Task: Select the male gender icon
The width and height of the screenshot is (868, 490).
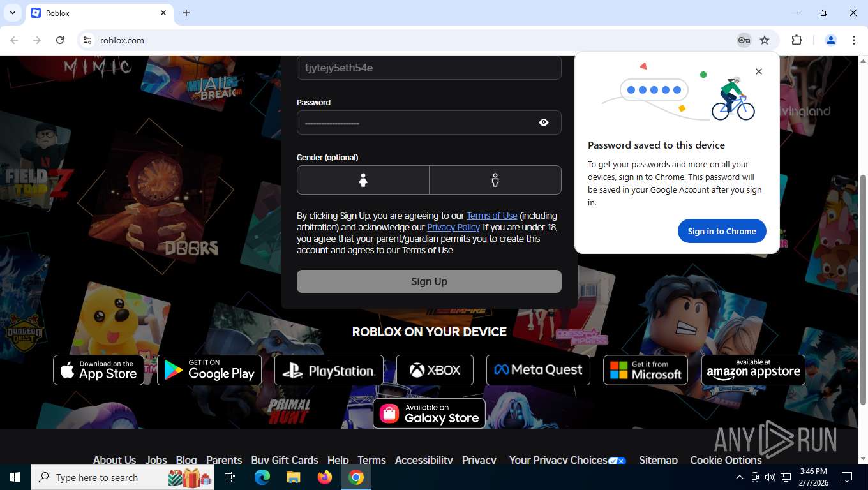Action: tap(495, 180)
